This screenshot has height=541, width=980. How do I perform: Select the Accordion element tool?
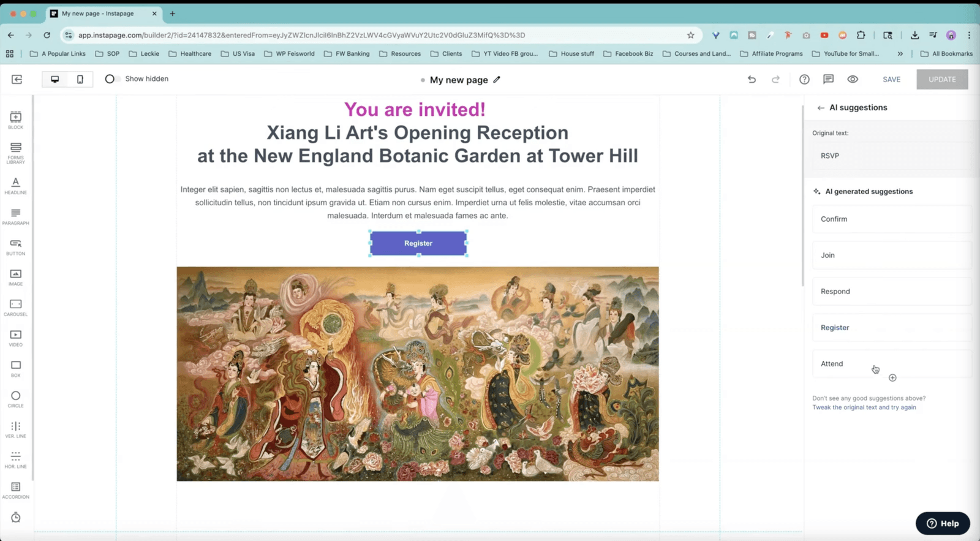(16, 490)
